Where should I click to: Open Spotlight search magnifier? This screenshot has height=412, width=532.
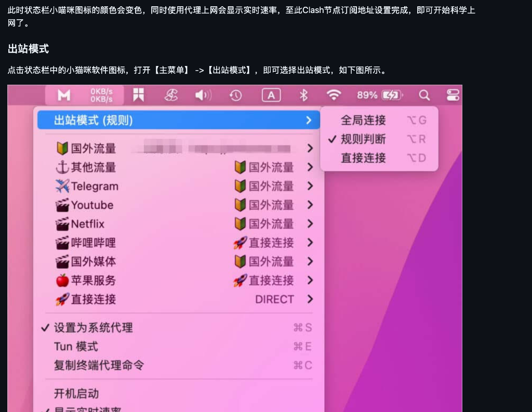pyautogui.click(x=424, y=96)
